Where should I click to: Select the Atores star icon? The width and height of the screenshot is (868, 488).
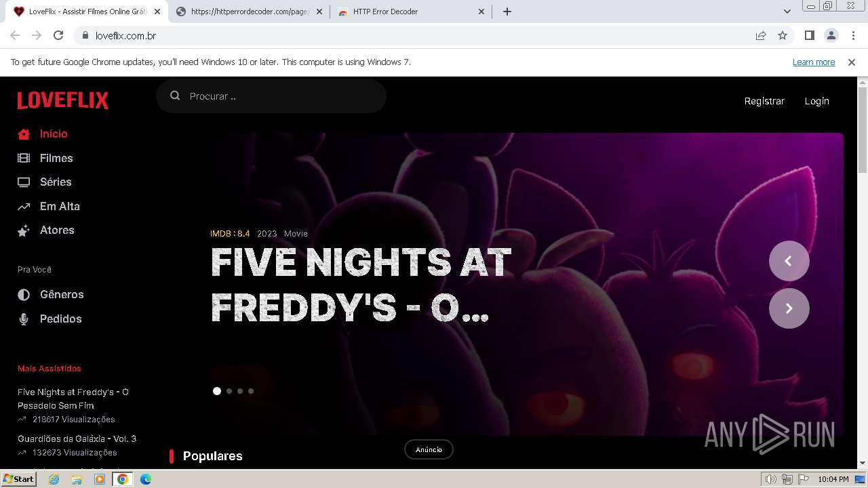[x=24, y=230]
